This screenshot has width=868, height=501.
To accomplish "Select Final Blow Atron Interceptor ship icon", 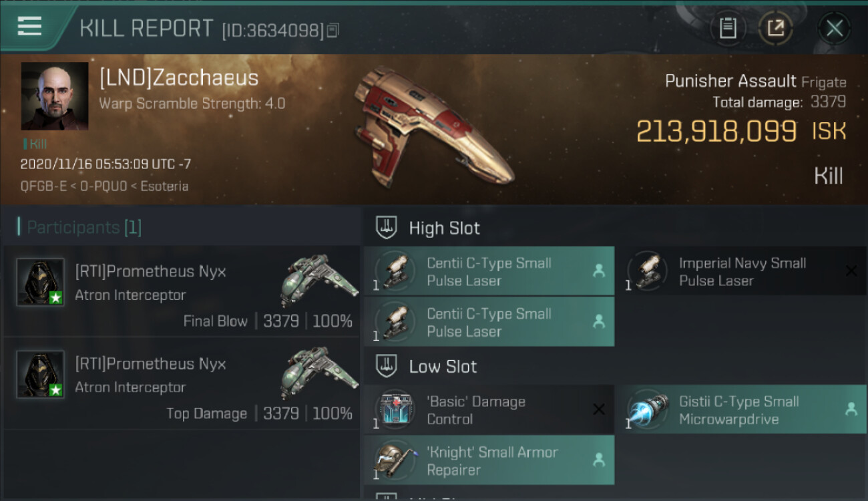I will point(314,280).
